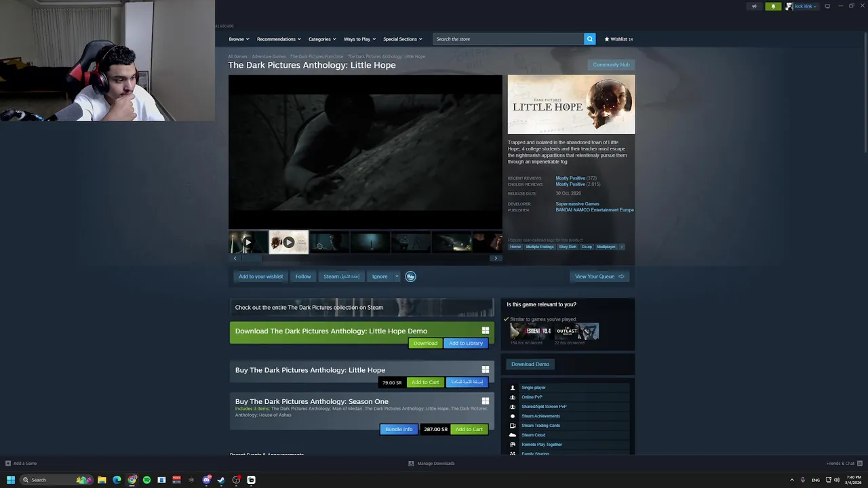Expand the Special Sections menu
The image size is (868, 488).
[x=403, y=39]
